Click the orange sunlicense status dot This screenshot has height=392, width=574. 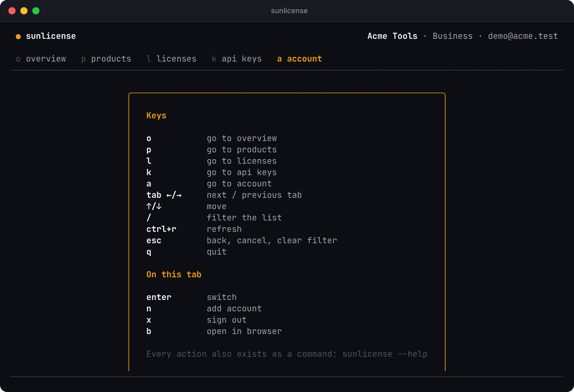pos(18,36)
